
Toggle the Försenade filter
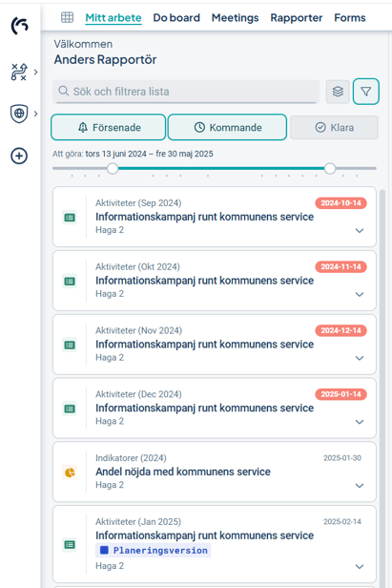[x=109, y=128]
